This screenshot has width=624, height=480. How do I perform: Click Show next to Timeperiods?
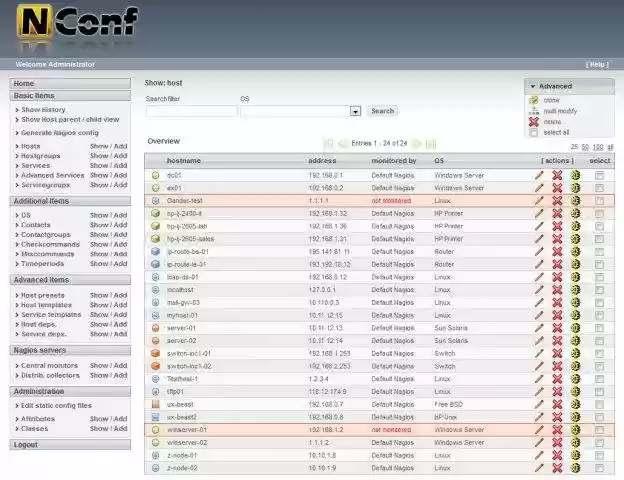pos(99,264)
